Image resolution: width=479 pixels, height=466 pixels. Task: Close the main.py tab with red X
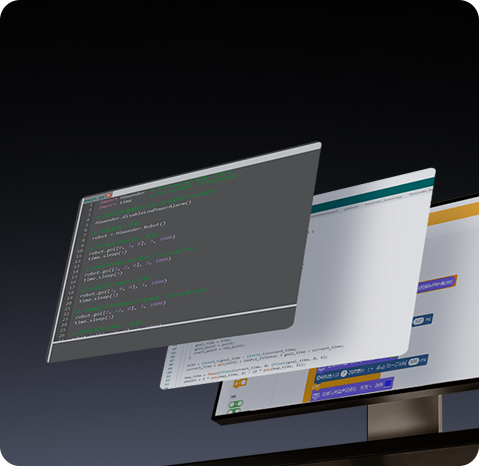(108, 195)
